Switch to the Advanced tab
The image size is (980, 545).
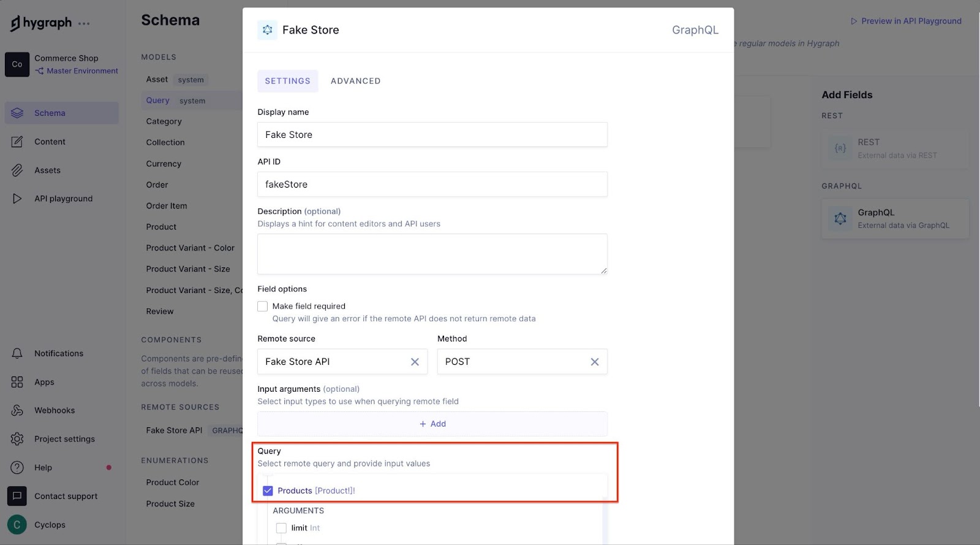point(356,81)
